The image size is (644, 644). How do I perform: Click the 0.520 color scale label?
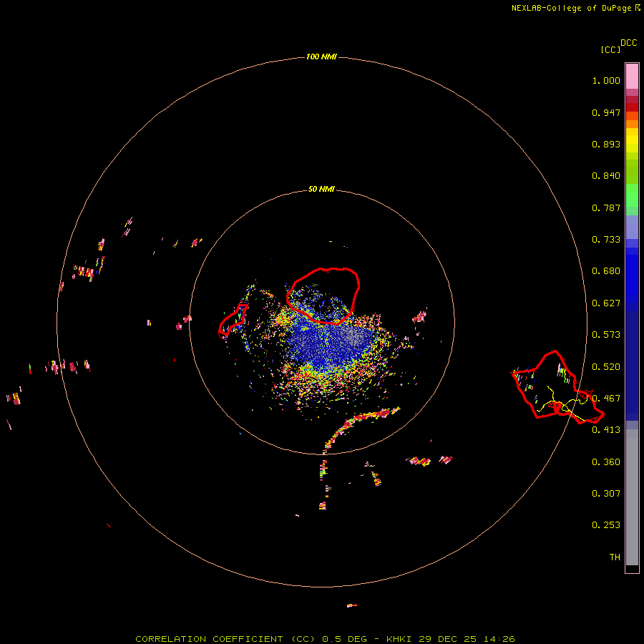pos(606,367)
